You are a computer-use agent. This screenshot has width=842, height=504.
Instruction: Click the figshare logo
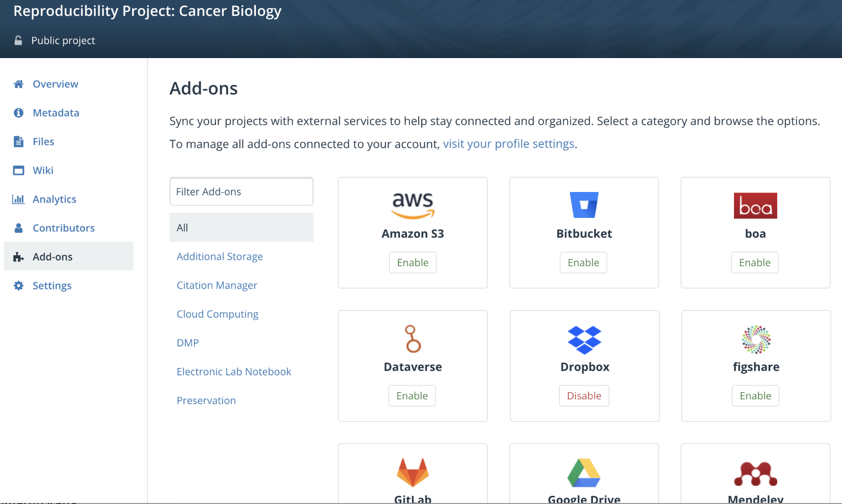click(756, 339)
